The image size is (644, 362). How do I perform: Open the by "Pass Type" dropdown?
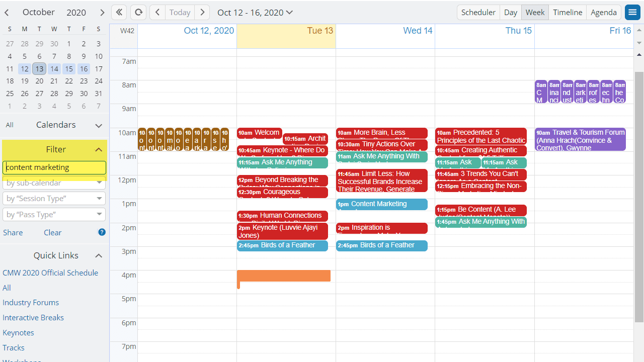click(x=54, y=215)
